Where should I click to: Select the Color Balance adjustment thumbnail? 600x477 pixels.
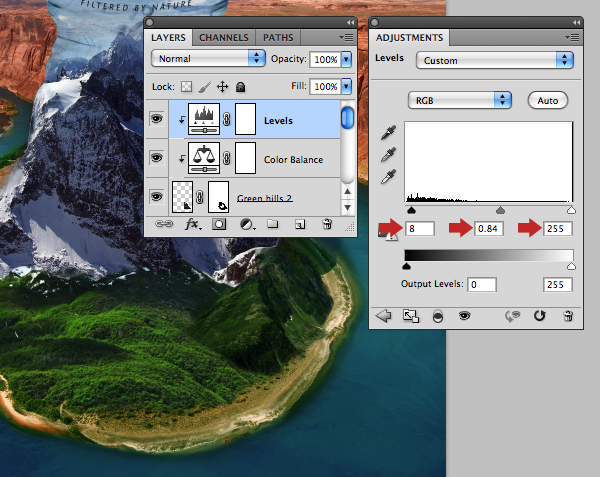point(204,158)
